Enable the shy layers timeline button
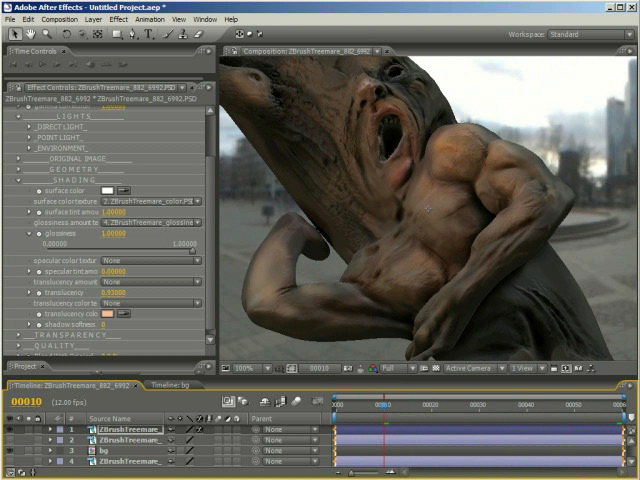 [265, 402]
